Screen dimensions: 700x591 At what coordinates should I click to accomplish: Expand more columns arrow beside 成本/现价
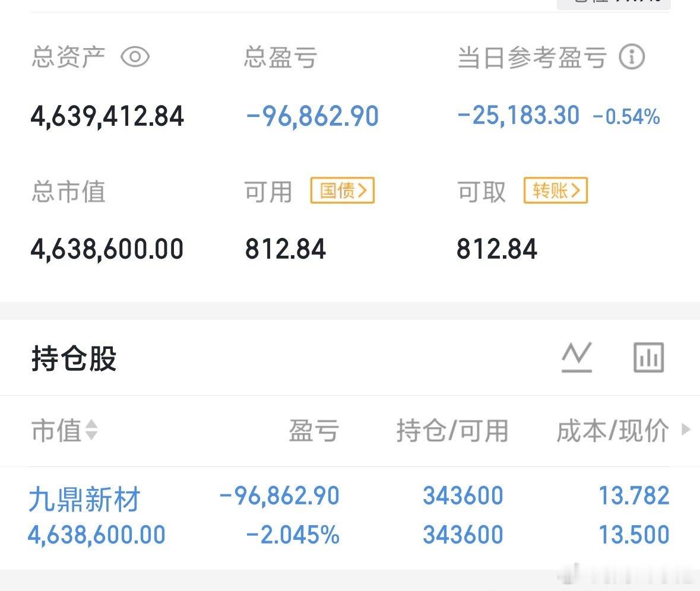(x=686, y=430)
